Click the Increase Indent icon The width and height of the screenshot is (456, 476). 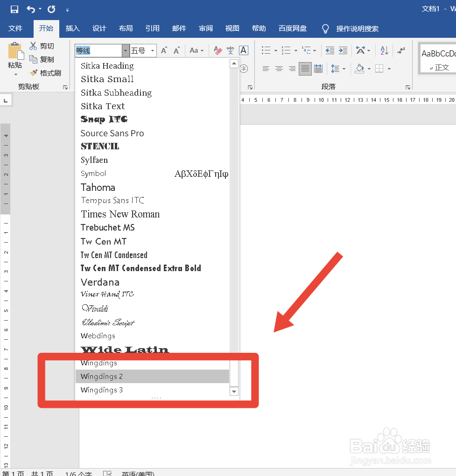pyautogui.click(x=343, y=50)
